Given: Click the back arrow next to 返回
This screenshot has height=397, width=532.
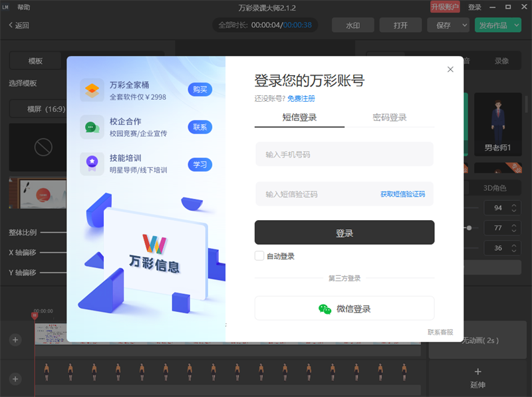Looking at the screenshot, I should (x=11, y=25).
